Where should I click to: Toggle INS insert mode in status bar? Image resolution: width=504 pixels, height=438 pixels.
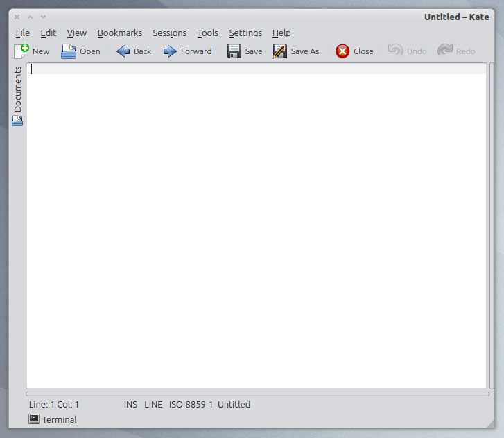[130, 404]
